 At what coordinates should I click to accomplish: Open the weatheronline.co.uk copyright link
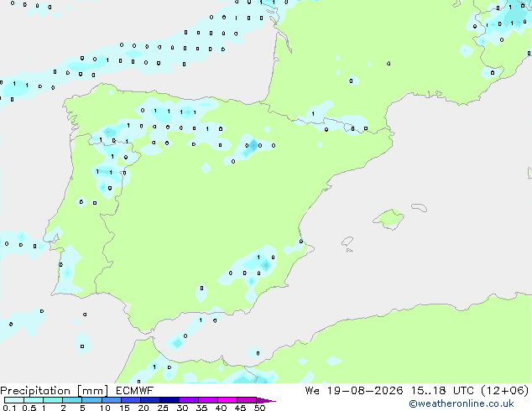point(462,403)
